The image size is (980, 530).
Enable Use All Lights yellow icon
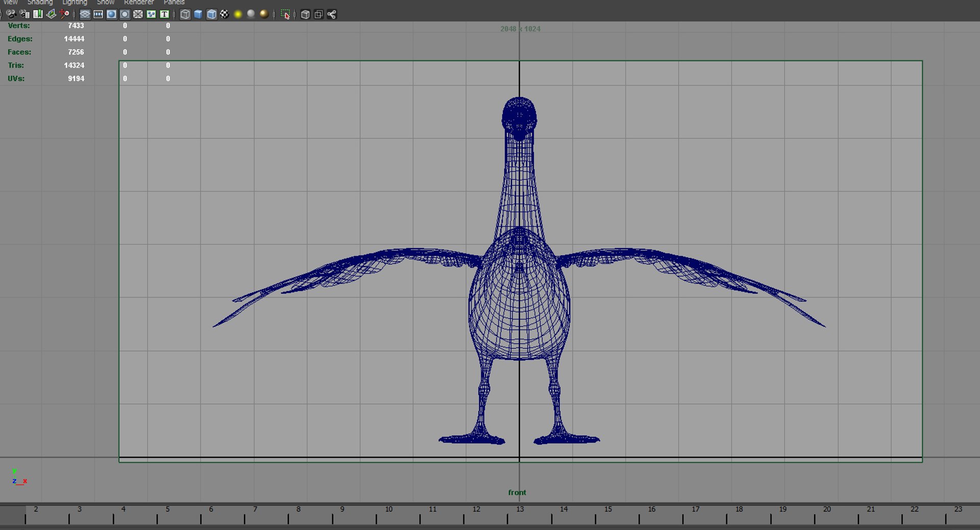[x=238, y=14]
